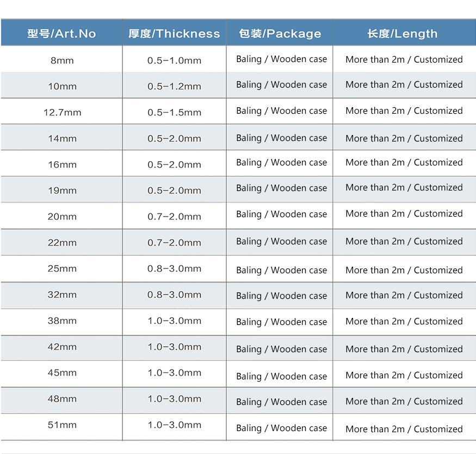Click the 0.5–1.5mm thickness cell

(x=174, y=112)
